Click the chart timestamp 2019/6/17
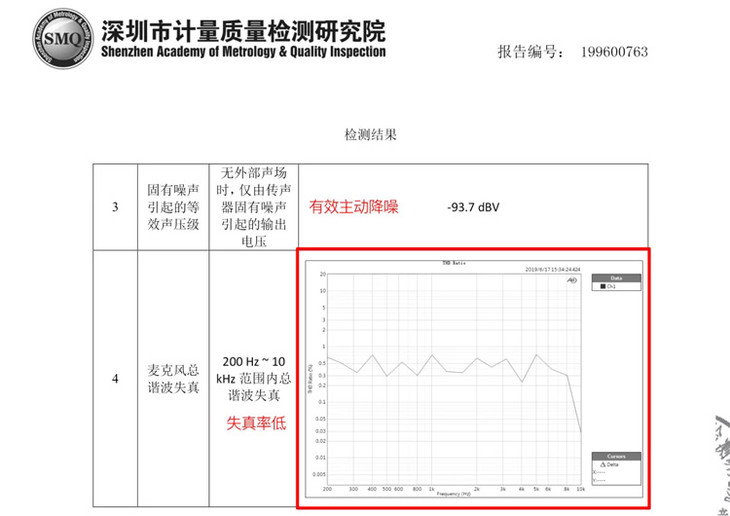This screenshot has height=516, width=730. [x=553, y=270]
